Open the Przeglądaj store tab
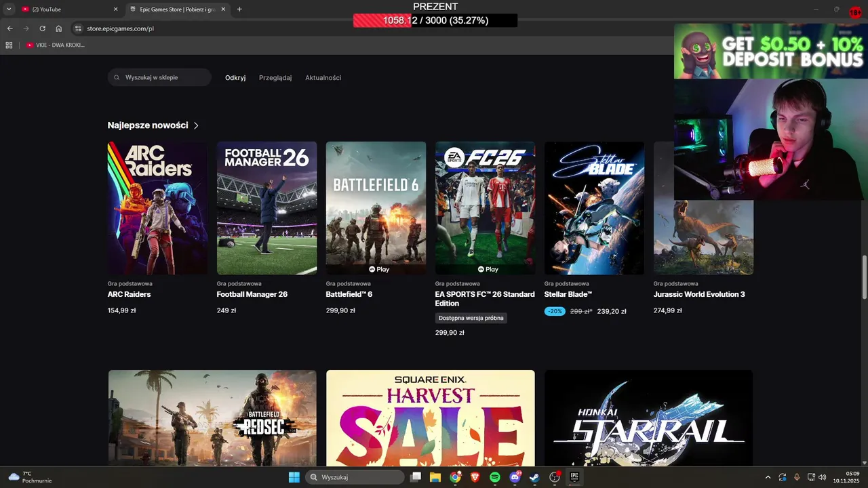Viewport: 868px width, 488px height. [275, 78]
